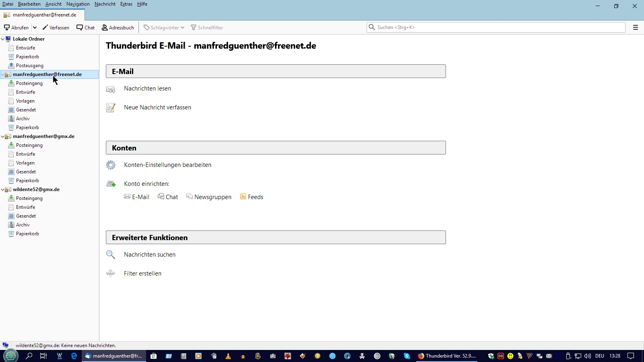The width and height of the screenshot is (644, 362).
Task: Open the Datei menu
Action: pyautogui.click(x=8, y=4)
